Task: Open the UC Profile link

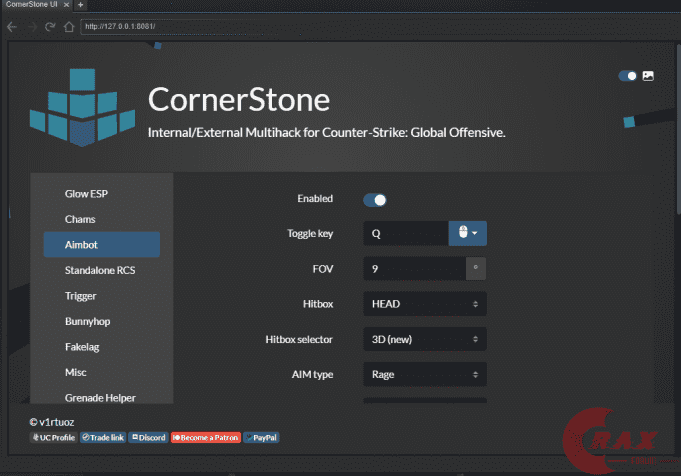Action: [54, 437]
